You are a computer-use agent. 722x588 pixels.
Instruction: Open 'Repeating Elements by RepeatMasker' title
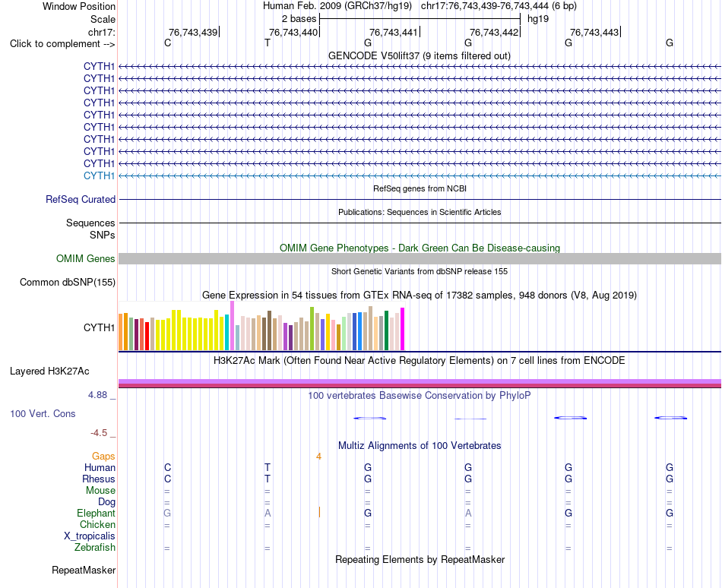tap(420, 559)
